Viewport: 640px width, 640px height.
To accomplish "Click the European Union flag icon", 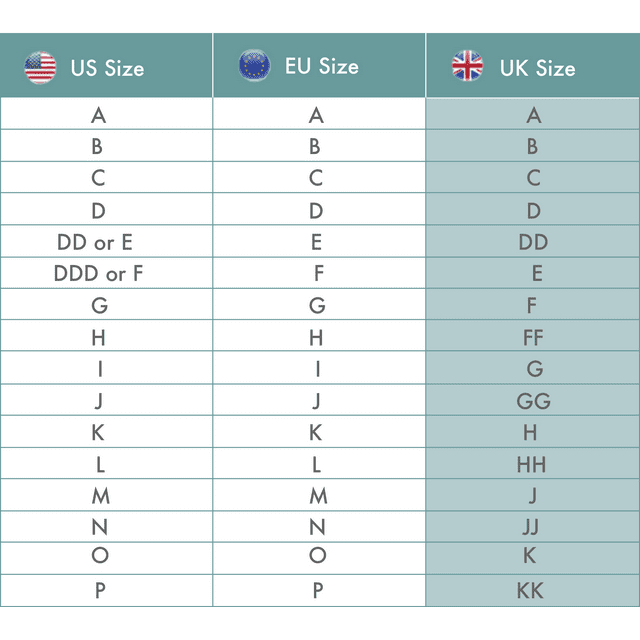I will tap(254, 66).
